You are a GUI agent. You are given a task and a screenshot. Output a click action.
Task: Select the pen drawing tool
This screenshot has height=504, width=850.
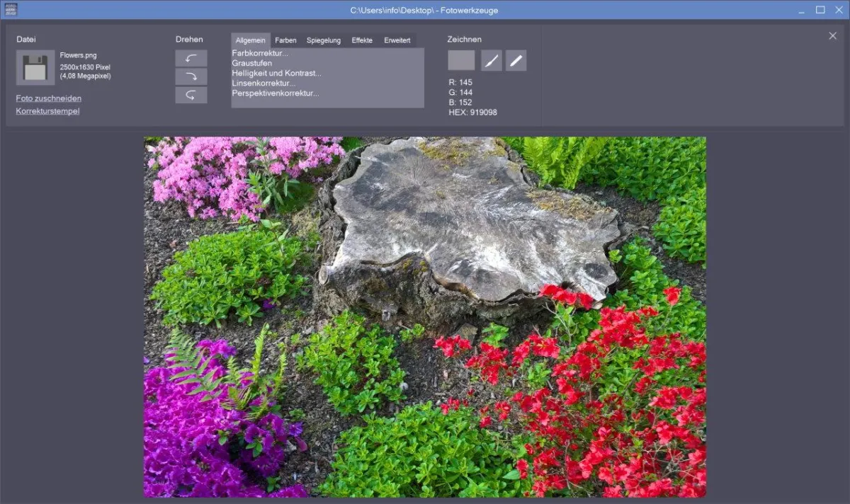point(516,61)
